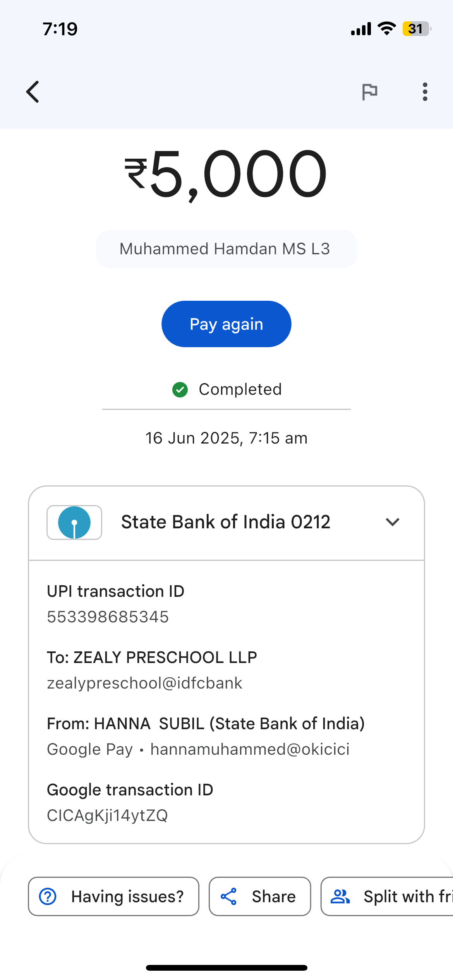
Task: Tap the flag report icon
Action: click(x=369, y=92)
